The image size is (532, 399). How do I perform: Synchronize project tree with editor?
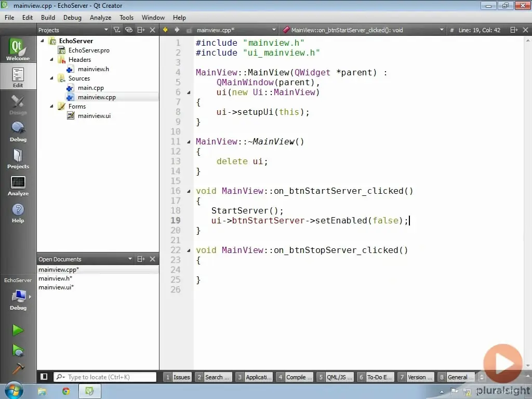tap(129, 30)
